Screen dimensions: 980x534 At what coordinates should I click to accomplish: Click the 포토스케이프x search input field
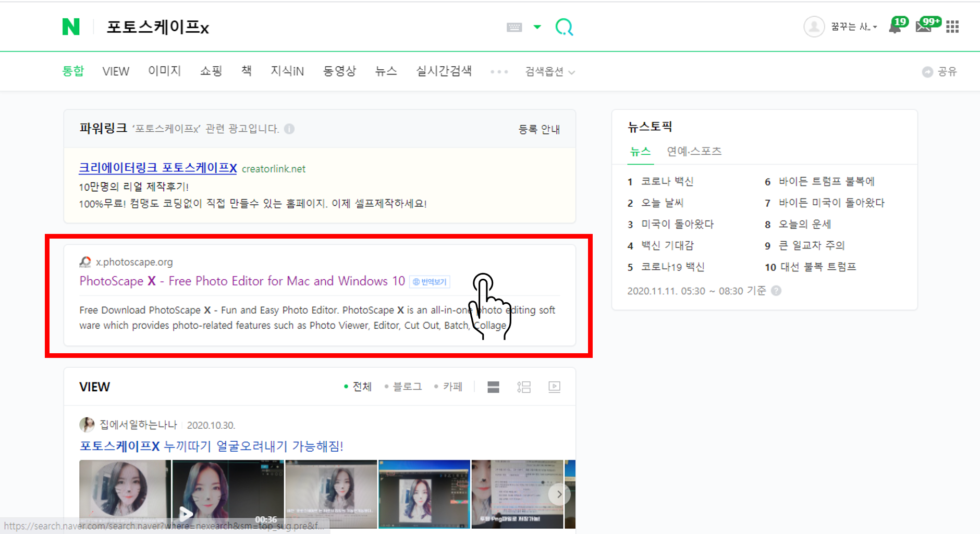tap(300, 27)
